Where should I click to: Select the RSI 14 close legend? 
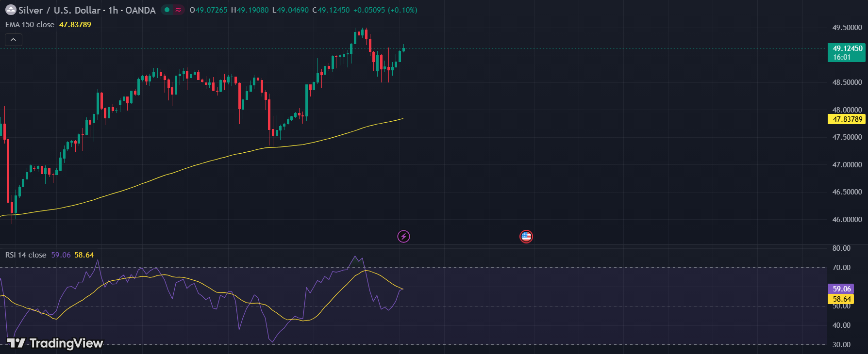pos(26,255)
